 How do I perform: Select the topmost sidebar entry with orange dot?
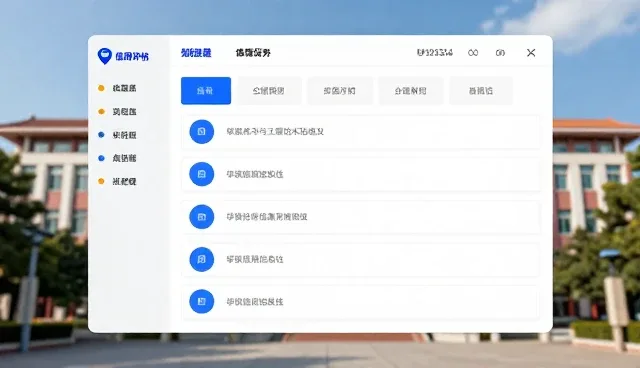[x=118, y=88]
